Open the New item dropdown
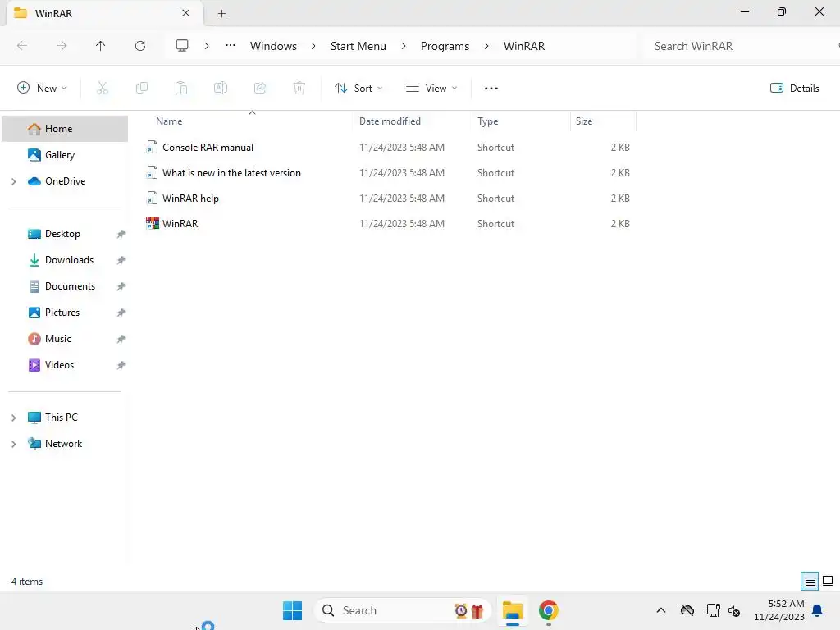 [43, 89]
